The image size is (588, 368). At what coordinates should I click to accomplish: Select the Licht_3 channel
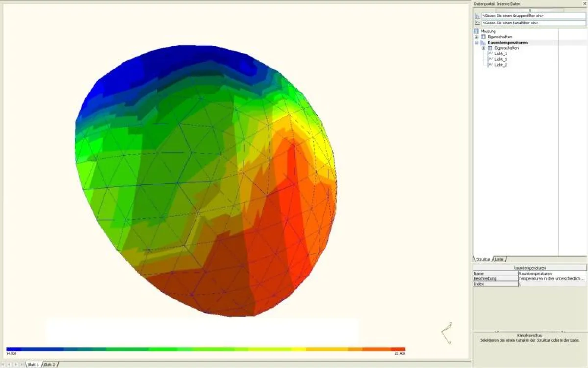[501, 59]
